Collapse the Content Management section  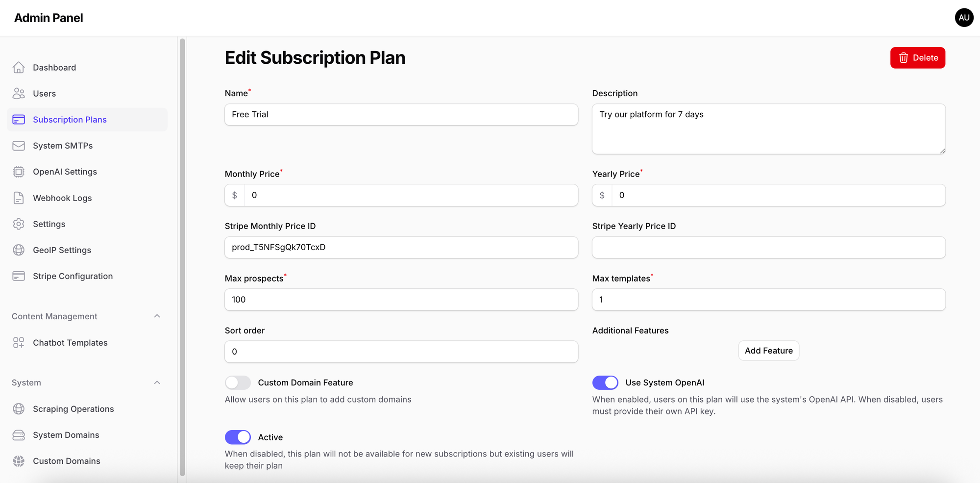(157, 316)
